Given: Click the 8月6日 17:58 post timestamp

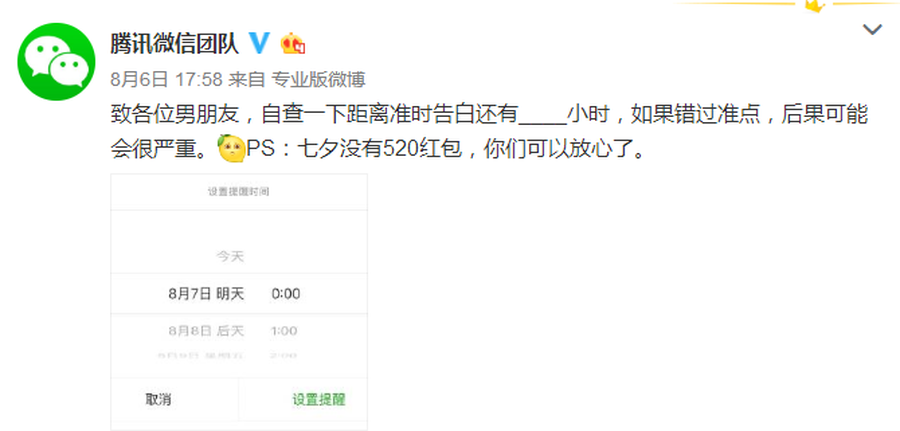Looking at the screenshot, I should (166, 80).
